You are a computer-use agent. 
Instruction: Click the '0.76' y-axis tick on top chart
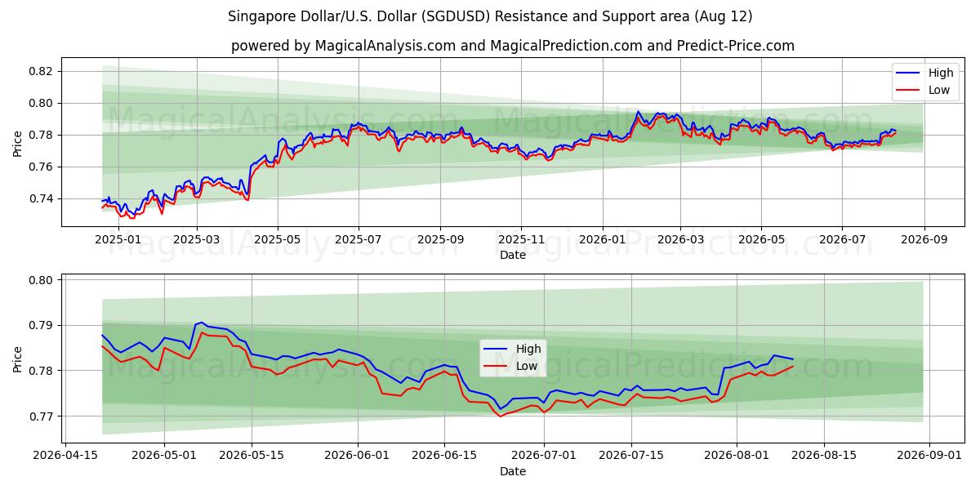click(x=41, y=167)
